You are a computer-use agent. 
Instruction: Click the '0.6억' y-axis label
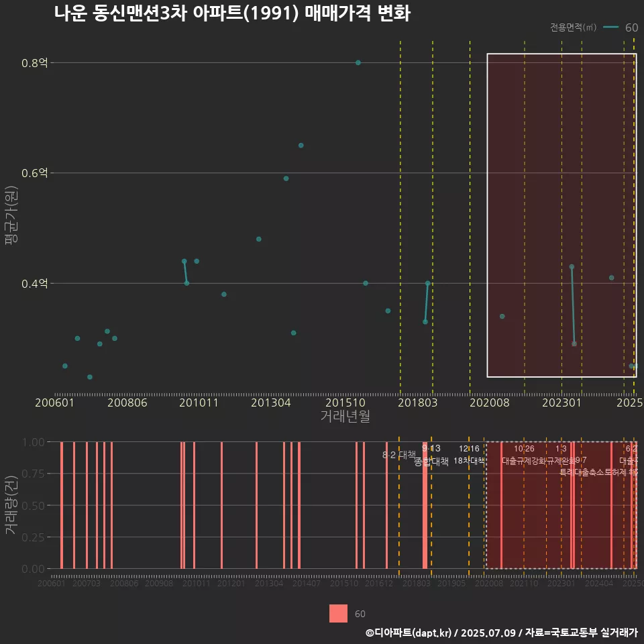pos(34,173)
